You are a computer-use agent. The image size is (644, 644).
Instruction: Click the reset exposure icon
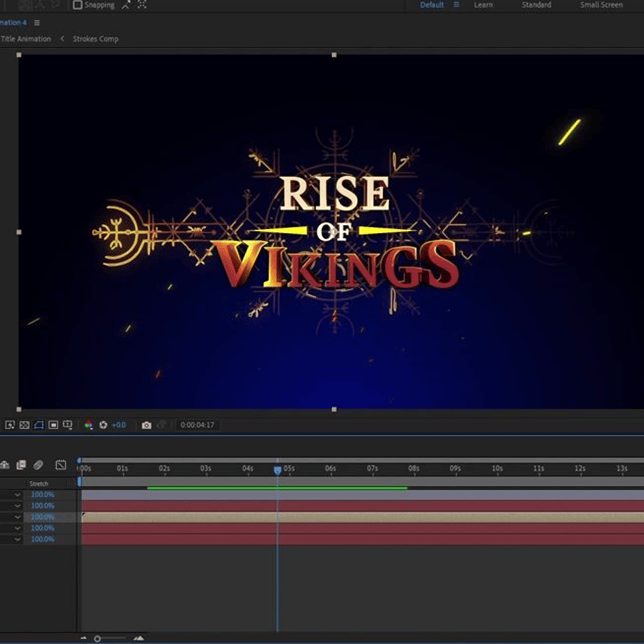(103, 425)
